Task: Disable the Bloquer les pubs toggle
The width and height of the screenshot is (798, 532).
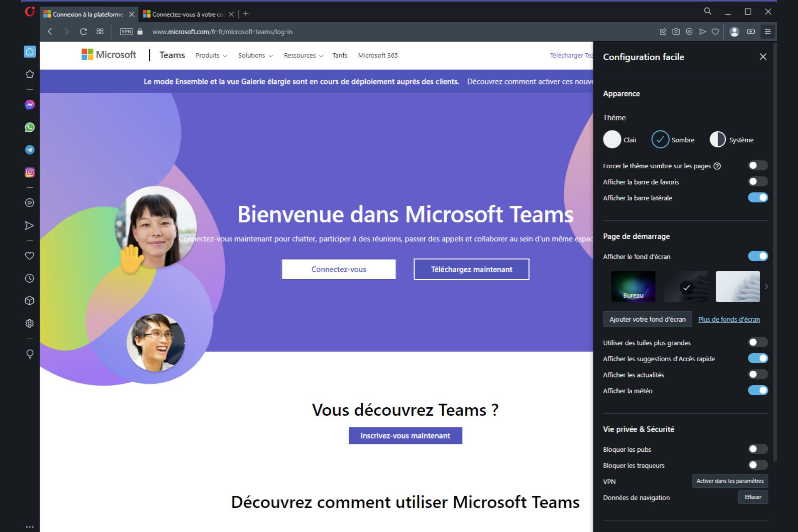Action: [757, 449]
